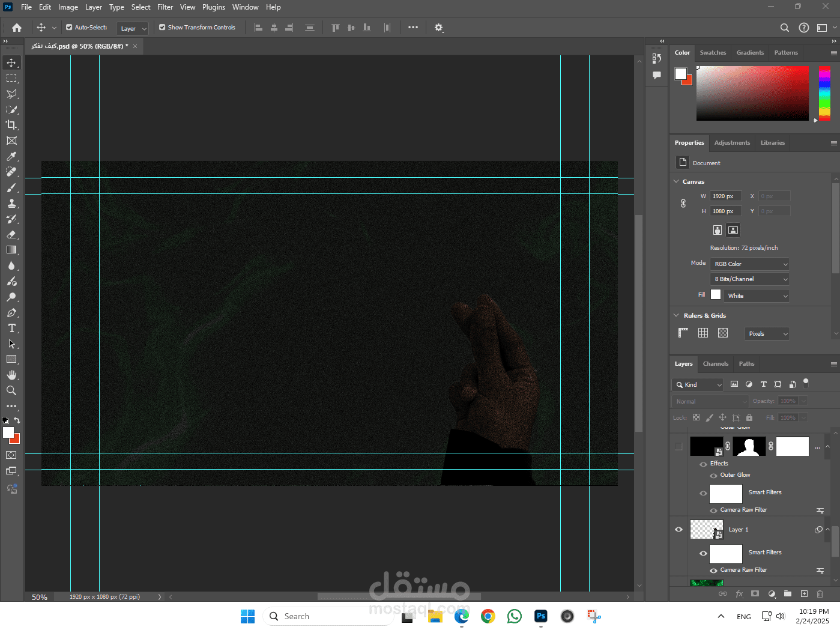The image size is (840, 630).
Task: Select the Dodge tool
Action: click(x=11, y=297)
